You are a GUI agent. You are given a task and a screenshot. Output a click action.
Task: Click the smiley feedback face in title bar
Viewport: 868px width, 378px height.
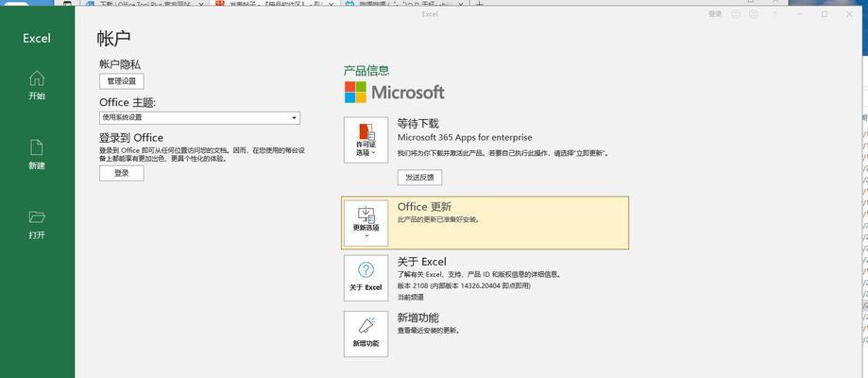[736, 14]
